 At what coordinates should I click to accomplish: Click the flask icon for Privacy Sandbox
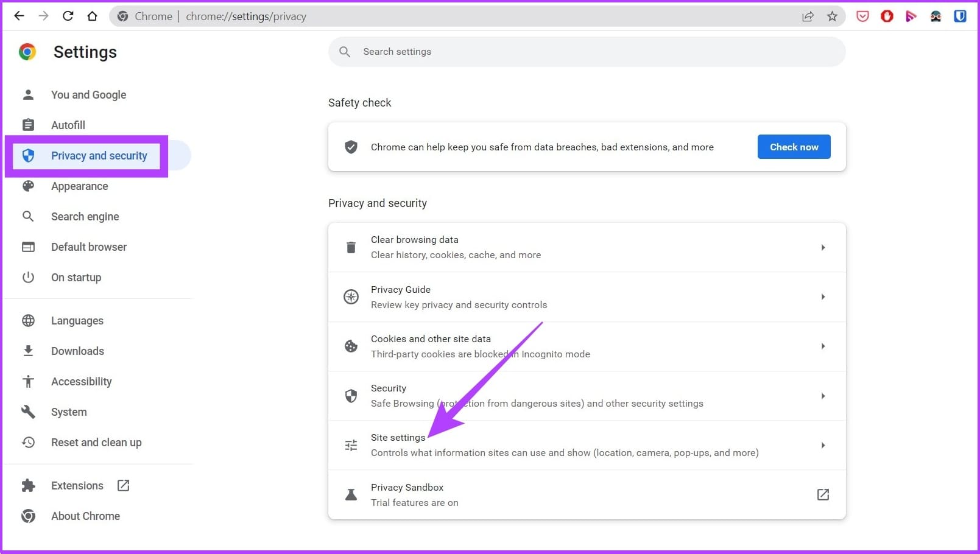click(351, 494)
